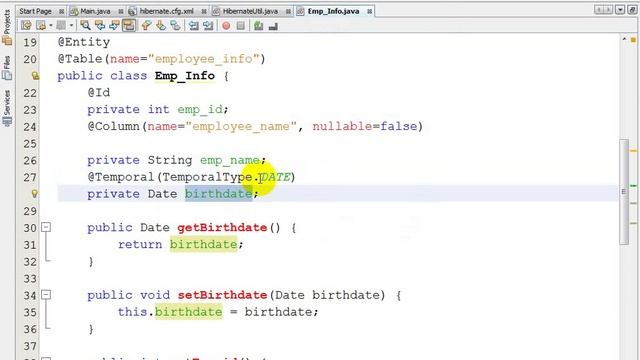This screenshot has width=640, height=360.
Task: Click the "employee_info" string literal
Action: point(204,59)
